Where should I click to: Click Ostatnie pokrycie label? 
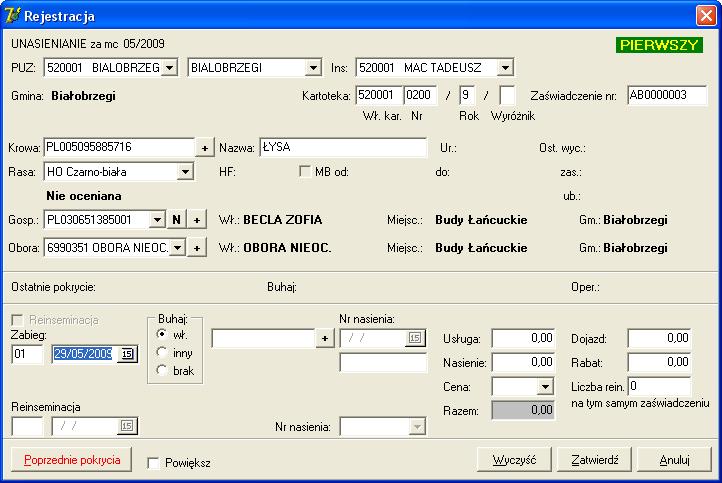(53, 287)
